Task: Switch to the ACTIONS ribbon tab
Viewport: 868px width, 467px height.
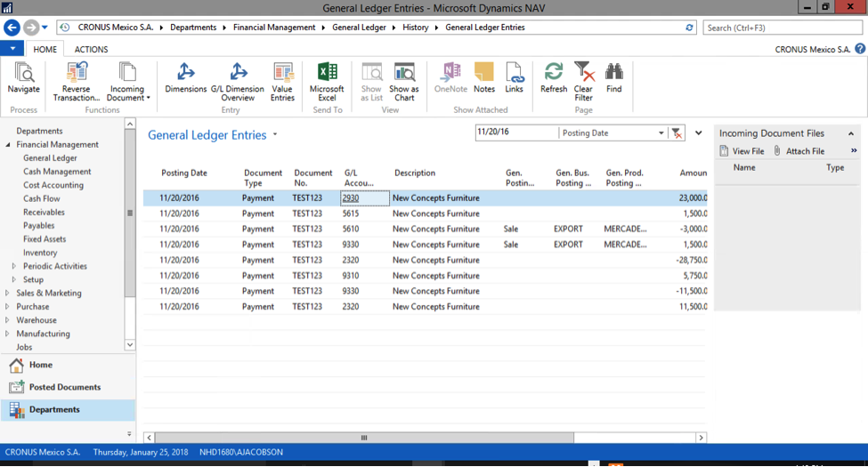Action: (92, 49)
